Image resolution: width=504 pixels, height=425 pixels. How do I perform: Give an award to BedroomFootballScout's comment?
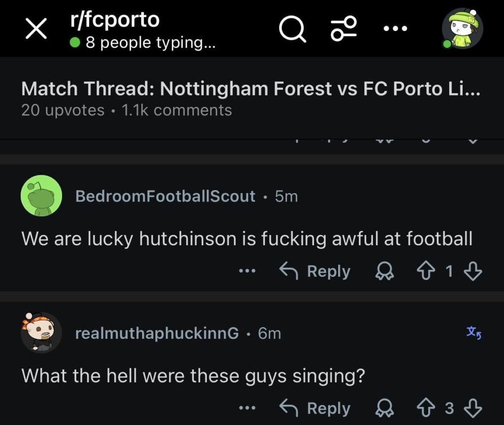click(385, 270)
